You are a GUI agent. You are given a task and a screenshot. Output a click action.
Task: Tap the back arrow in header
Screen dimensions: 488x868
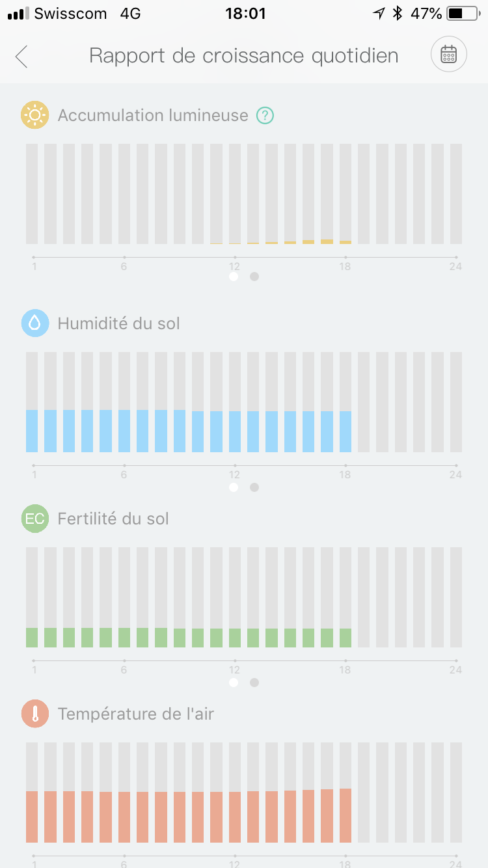click(21, 56)
